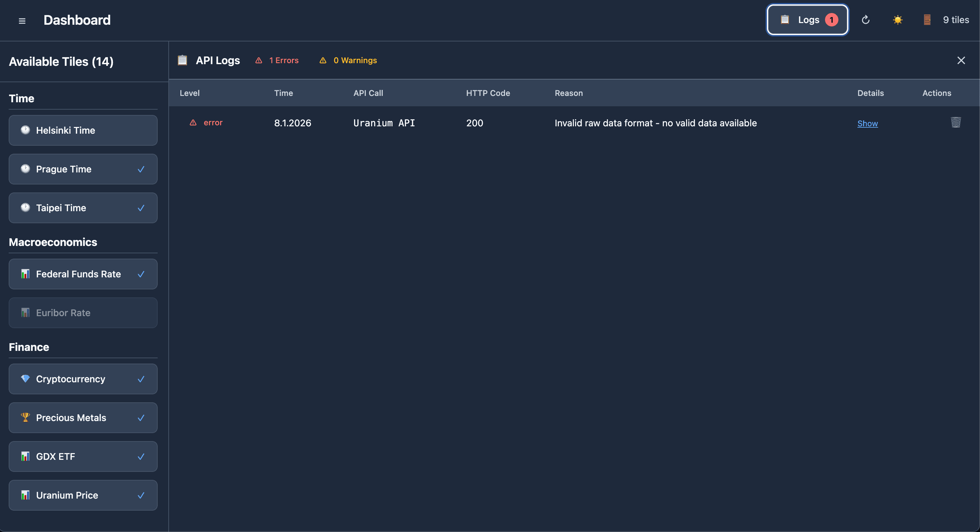Click the error warning icon next to error
This screenshot has width=980, height=532.
click(x=193, y=123)
